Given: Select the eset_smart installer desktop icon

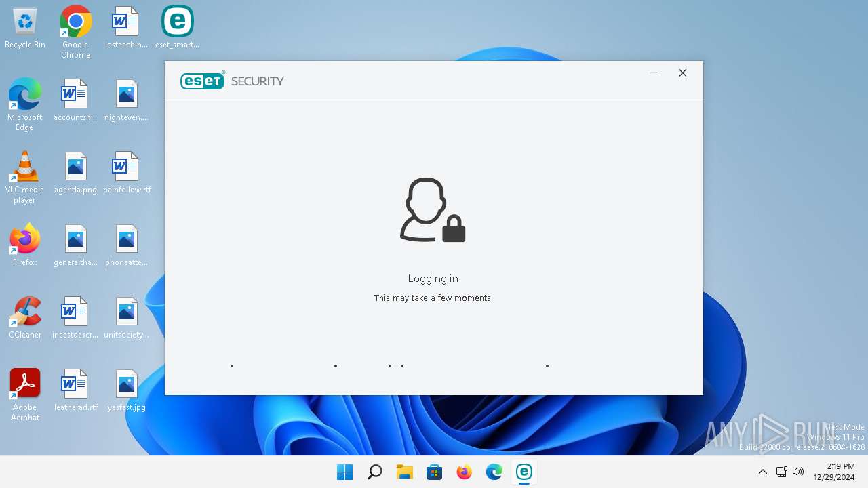Looking at the screenshot, I should tap(177, 28).
